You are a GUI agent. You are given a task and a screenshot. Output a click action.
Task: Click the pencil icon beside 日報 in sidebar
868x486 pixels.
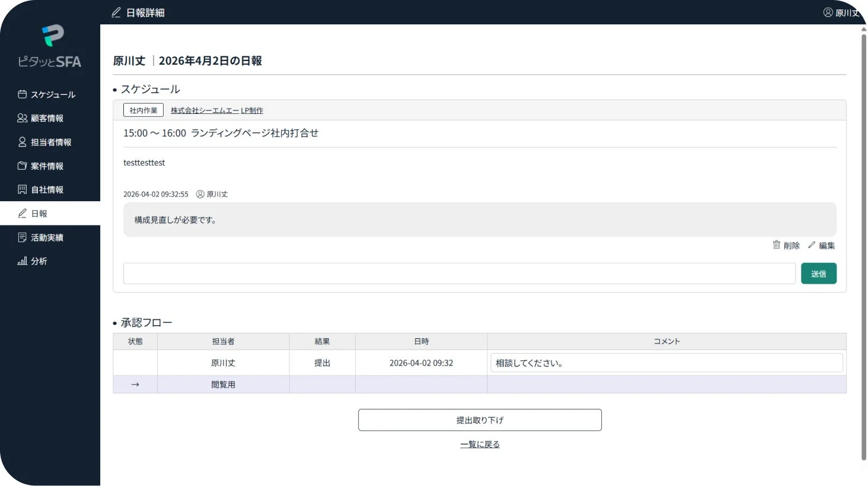(x=22, y=213)
